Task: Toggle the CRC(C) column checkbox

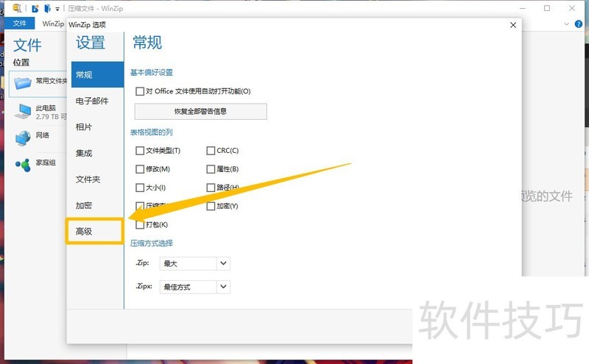Action: click(211, 151)
